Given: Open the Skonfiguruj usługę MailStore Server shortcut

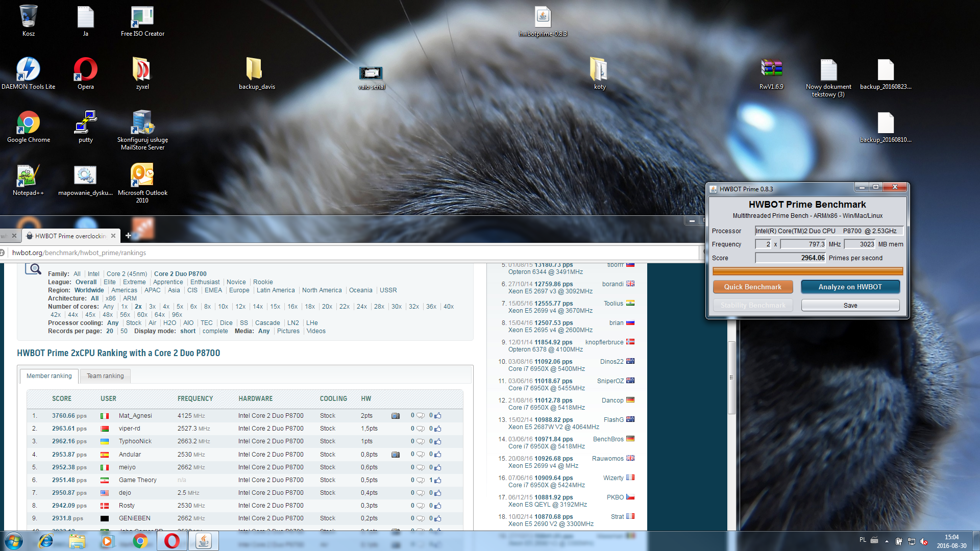Looking at the screenshot, I should (x=142, y=130).
